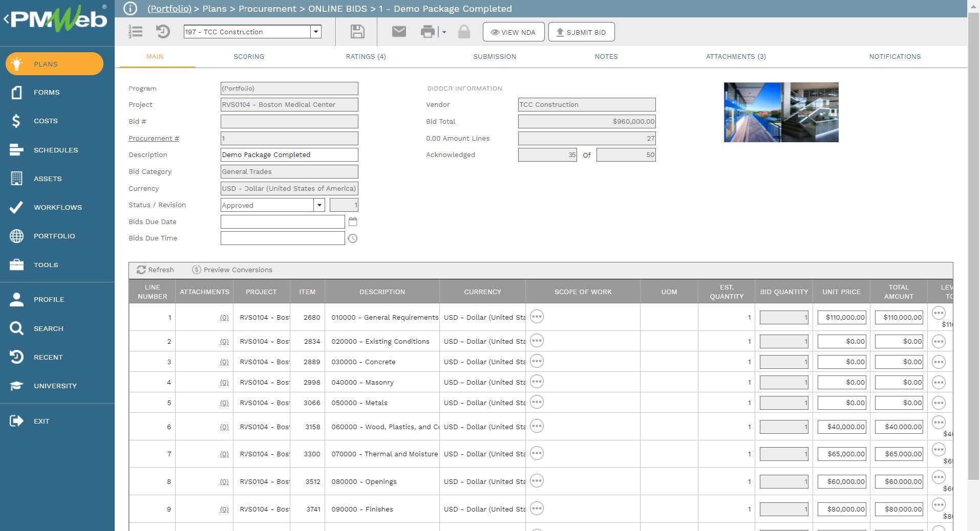Open the revision history icon in toolbar
The image size is (980, 531).
tap(163, 32)
